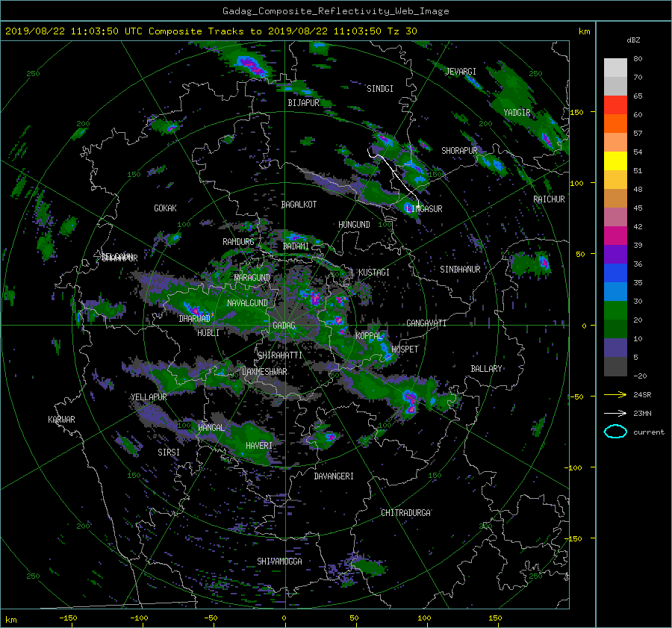Click the HUNGUND city label

[354, 225]
